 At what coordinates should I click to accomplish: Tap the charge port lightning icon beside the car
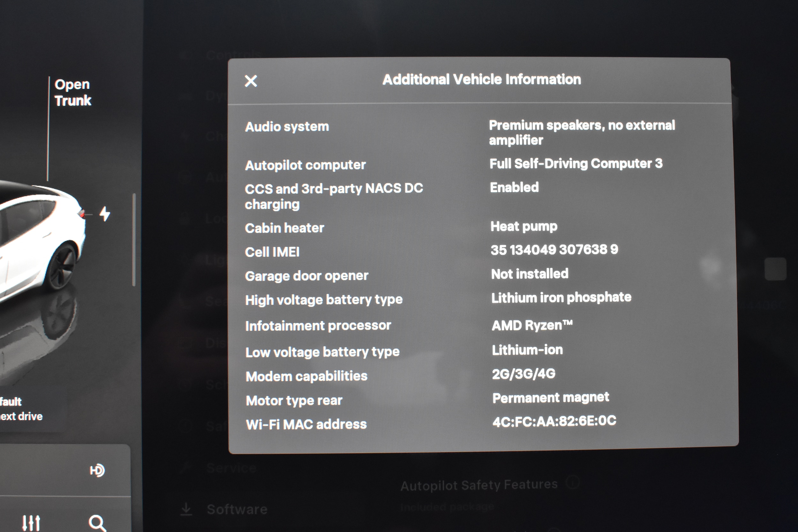tap(105, 213)
